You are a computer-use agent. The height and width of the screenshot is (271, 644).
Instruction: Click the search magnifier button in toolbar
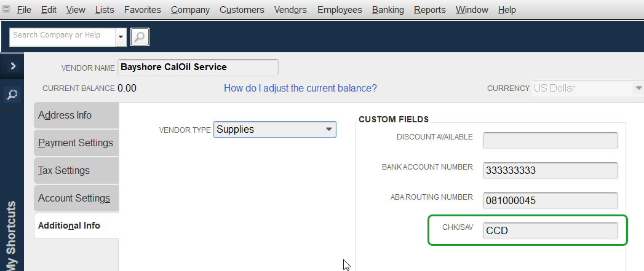pos(140,37)
